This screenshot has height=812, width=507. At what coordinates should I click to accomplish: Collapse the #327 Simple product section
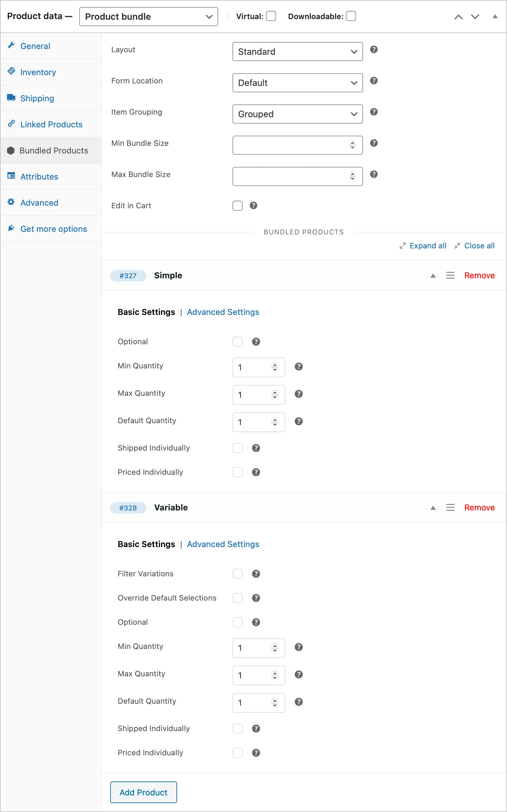click(433, 275)
